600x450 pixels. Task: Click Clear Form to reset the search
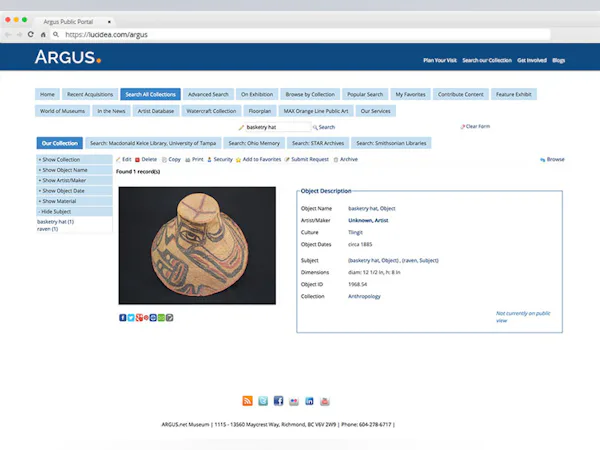pyautogui.click(x=475, y=126)
